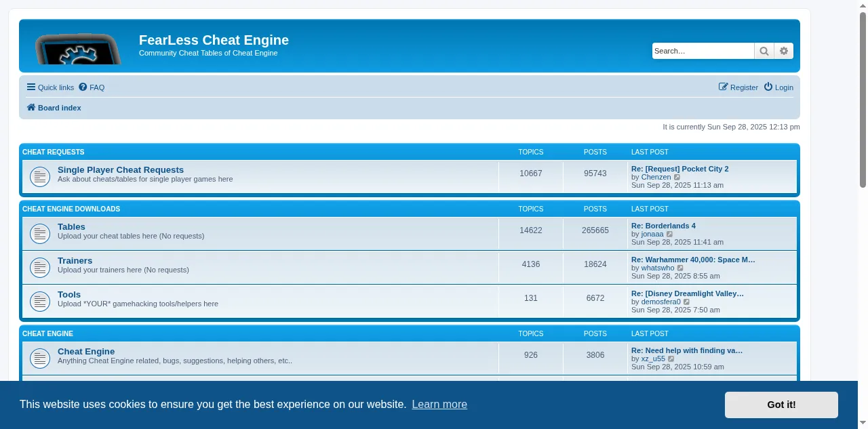868x429 pixels.
Task: Open the Register page
Action: 738,87
